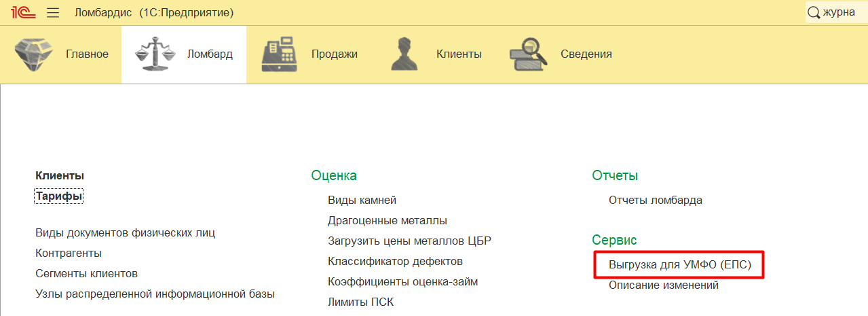Switch to the Ломбард section
Image resolution: width=868 pixels, height=316 pixels.
coord(184,54)
